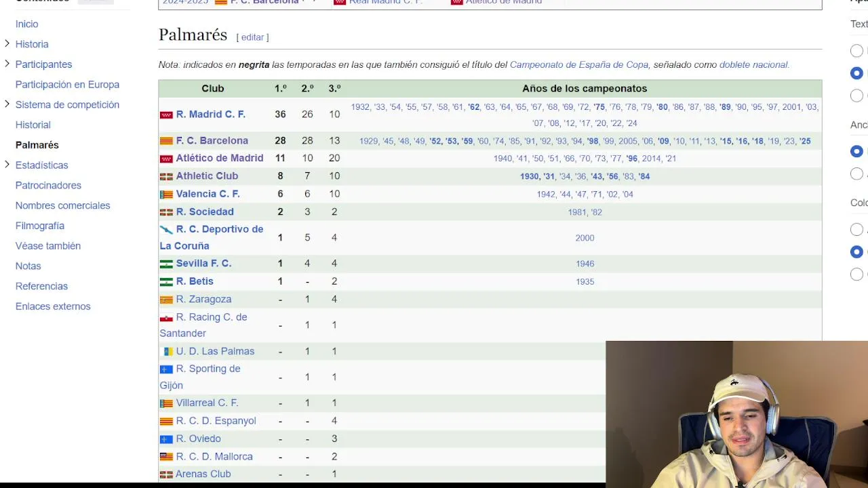Jump to Enlaces externos section
The height and width of the screenshot is (488, 868).
pyautogui.click(x=53, y=306)
